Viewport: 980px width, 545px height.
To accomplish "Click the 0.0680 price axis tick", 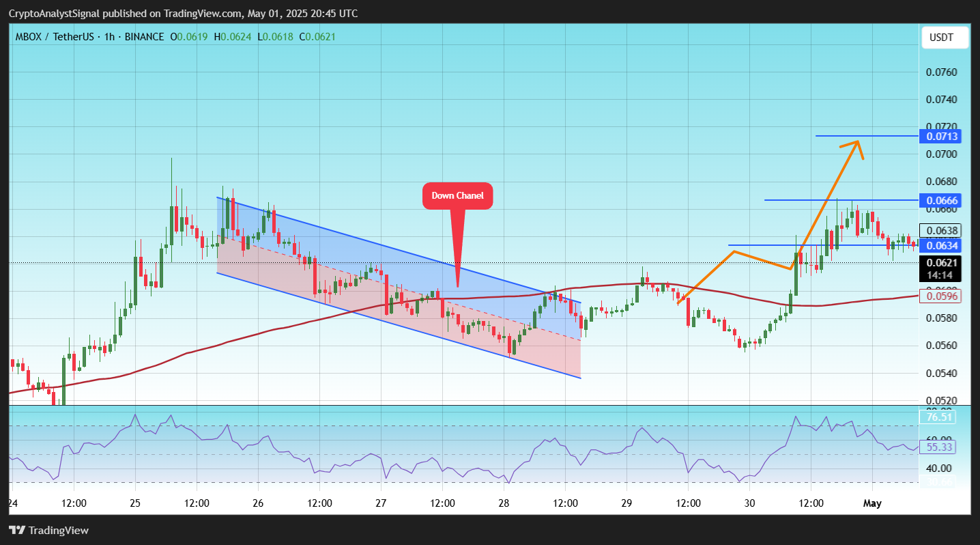I will click(x=942, y=182).
